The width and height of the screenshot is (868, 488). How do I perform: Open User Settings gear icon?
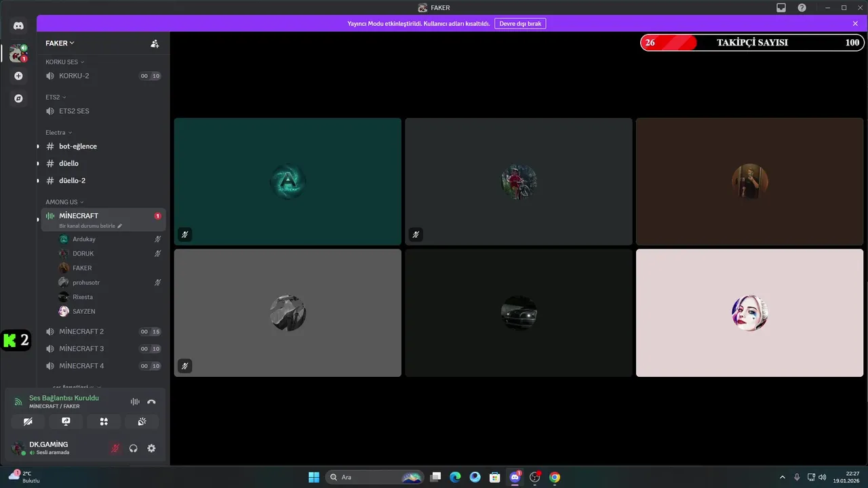coord(151,448)
